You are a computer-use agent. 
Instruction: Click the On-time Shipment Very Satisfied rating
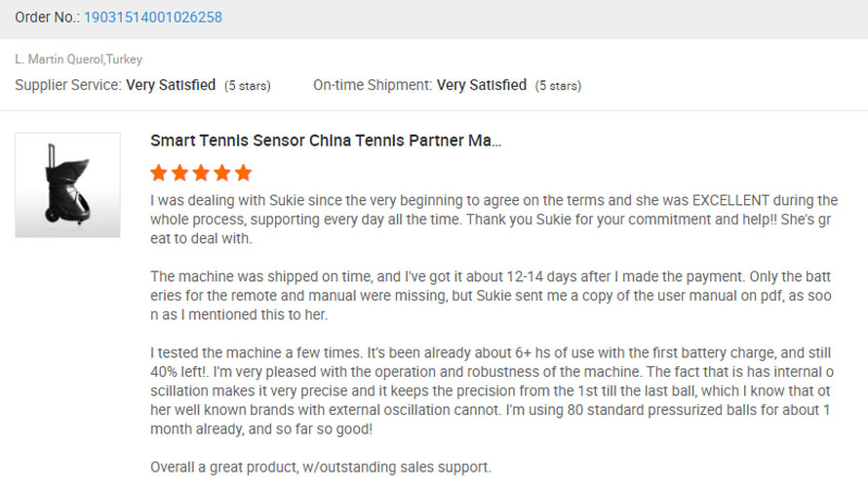(481, 85)
